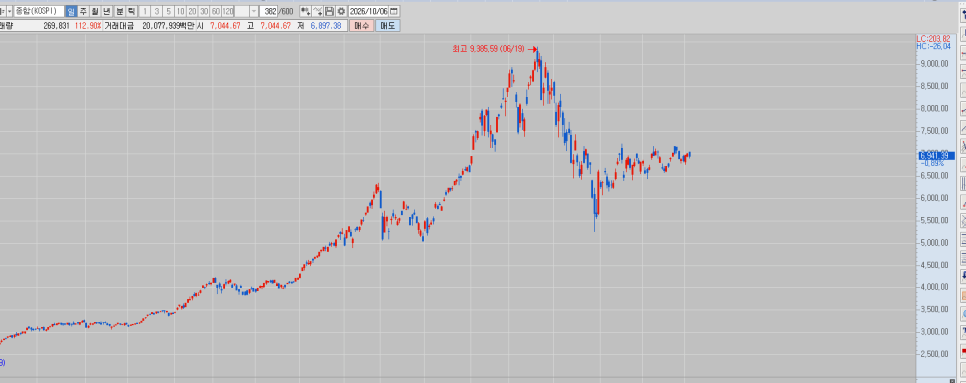Select interval button 5

pos(168,11)
